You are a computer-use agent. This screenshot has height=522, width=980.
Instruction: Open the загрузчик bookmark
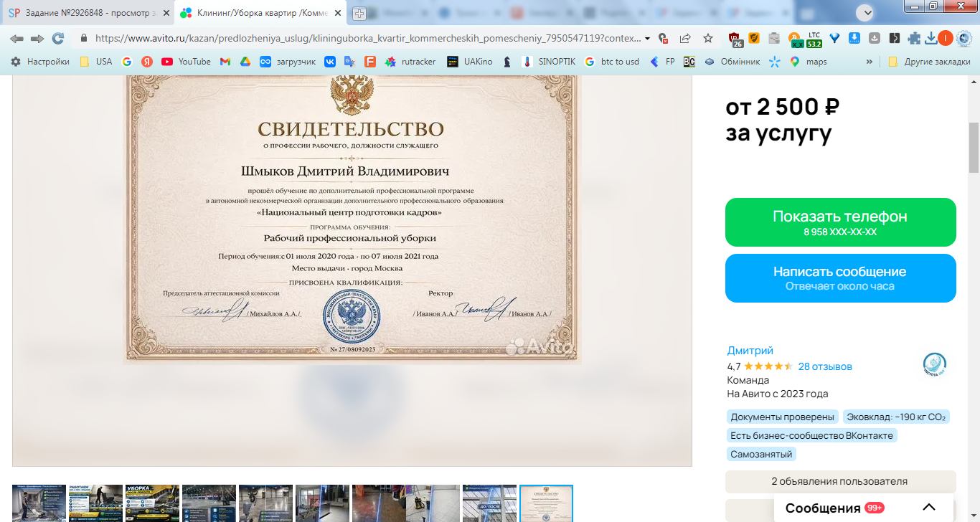(288, 62)
